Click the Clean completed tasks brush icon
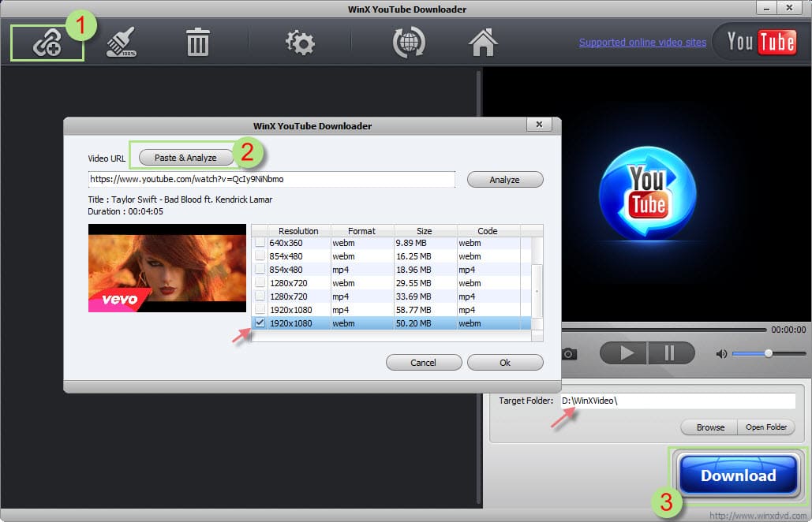812x522 pixels. (x=122, y=42)
